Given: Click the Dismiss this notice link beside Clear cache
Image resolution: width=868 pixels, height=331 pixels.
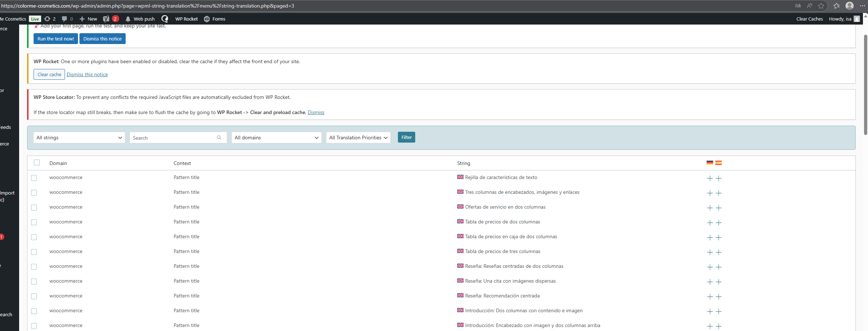Looking at the screenshot, I should tap(87, 74).
